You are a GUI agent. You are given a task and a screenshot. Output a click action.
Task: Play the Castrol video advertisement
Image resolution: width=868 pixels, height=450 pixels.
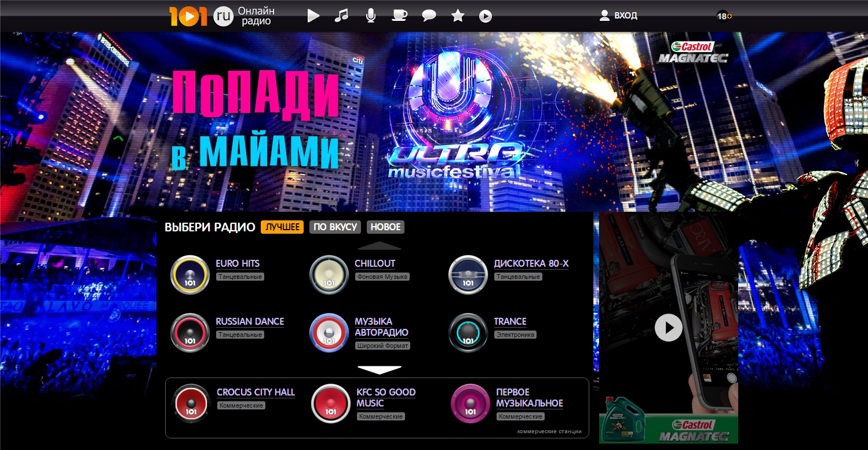coord(669,328)
